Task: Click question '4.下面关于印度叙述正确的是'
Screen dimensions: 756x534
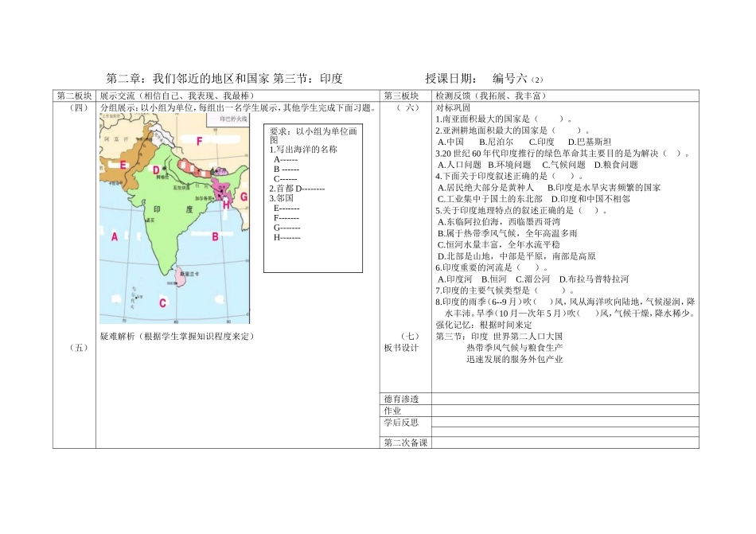Action: tap(509, 176)
